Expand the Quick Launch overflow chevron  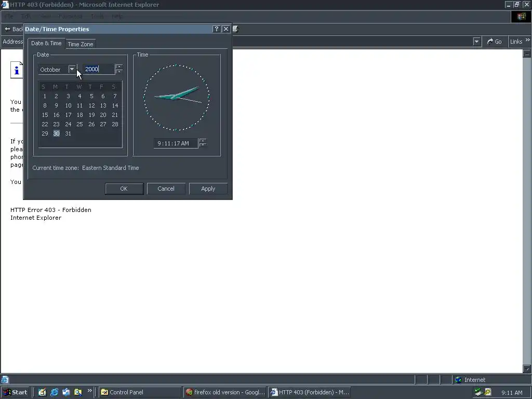(89, 391)
